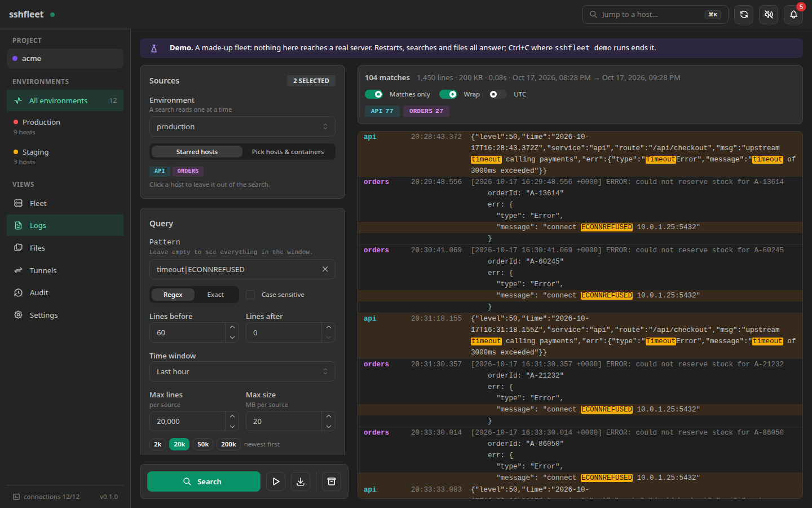Toggle Matches only switch

click(x=374, y=94)
